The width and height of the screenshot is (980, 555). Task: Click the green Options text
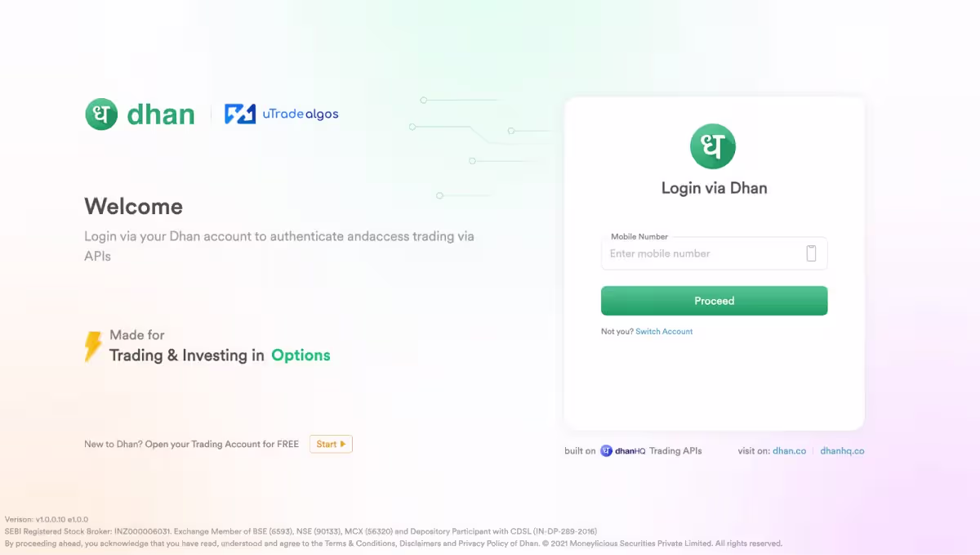301,356
